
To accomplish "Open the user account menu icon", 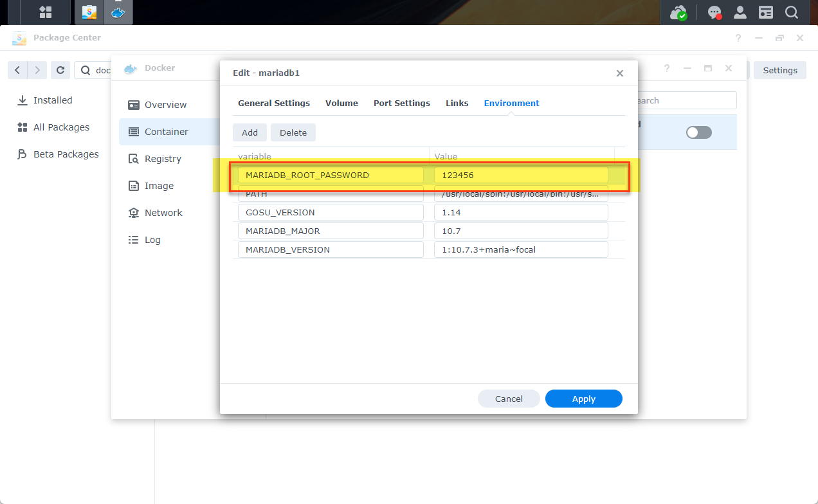I will point(740,12).
